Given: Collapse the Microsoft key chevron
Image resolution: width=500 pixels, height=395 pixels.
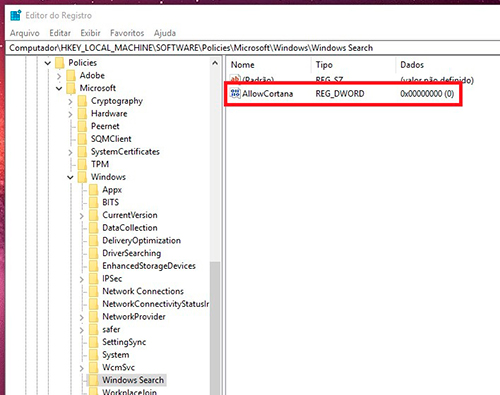Looking at the screenshot, I should 59,88.
